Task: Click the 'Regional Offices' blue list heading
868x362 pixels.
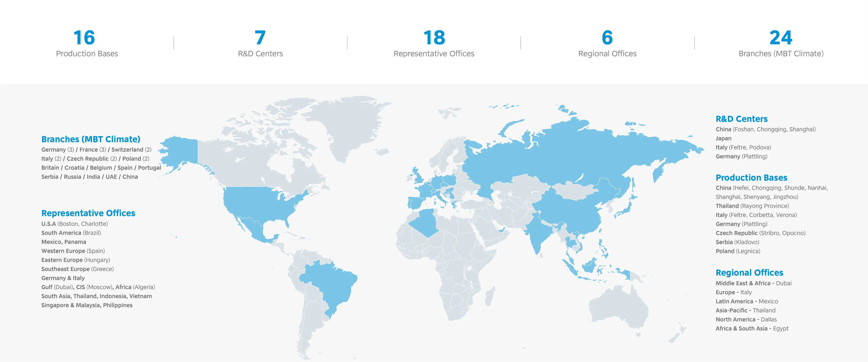Action: (x=749, y=272)
